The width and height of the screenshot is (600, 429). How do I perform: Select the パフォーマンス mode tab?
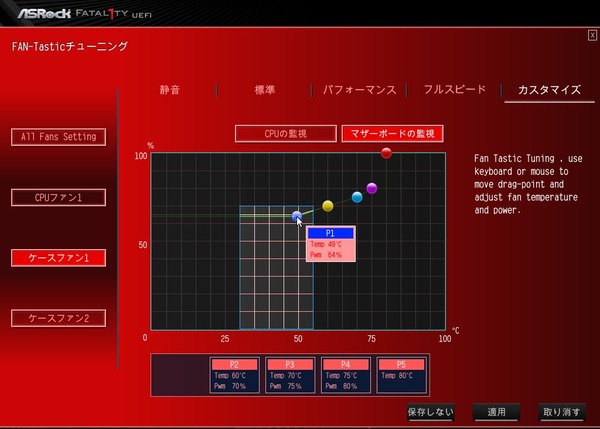[359, 90]
